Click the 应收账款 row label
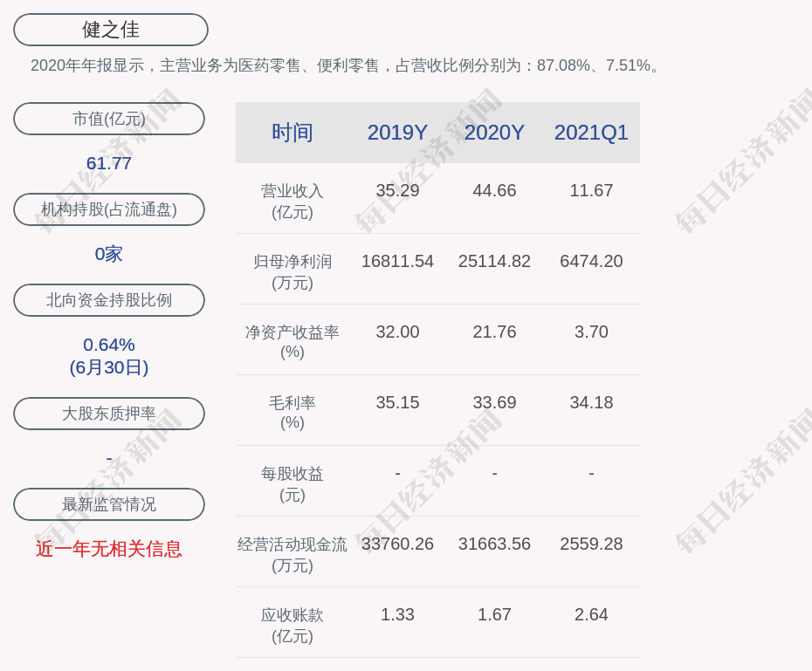Screen dimensions: 812x671 292,625
